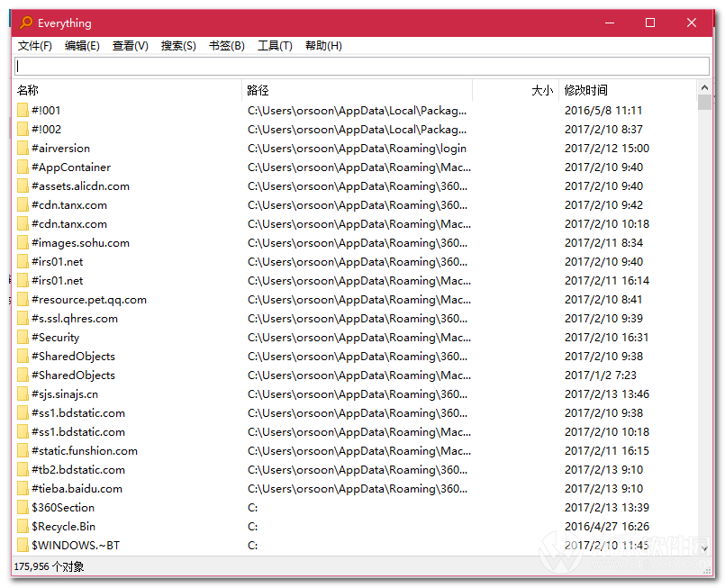Click the modified date 2016/5/8 11:11

click(603, 111)
